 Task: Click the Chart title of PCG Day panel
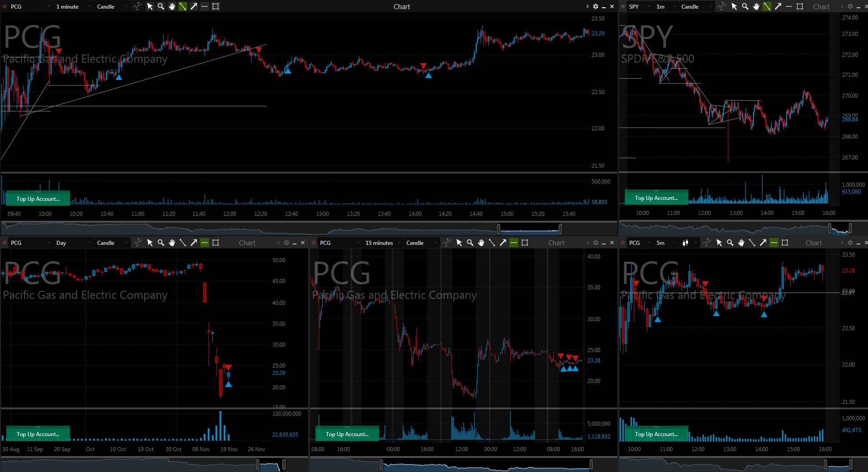click(x=247, y=243)
